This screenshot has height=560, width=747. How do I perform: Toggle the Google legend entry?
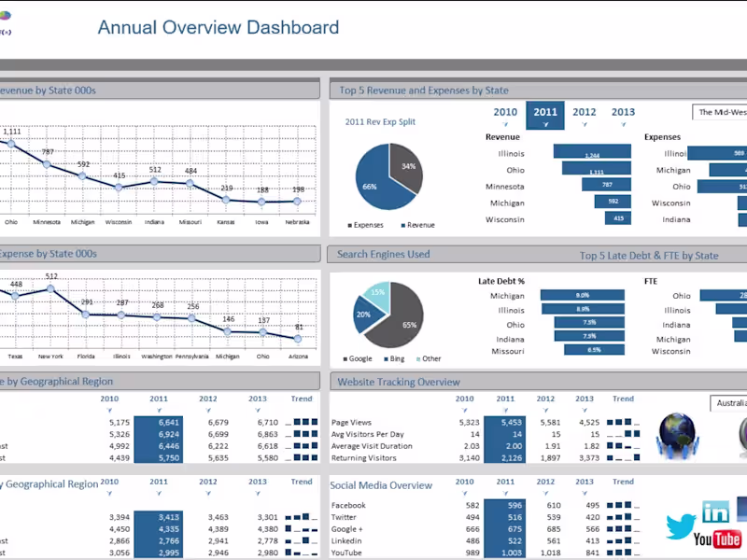pos(359,358)
